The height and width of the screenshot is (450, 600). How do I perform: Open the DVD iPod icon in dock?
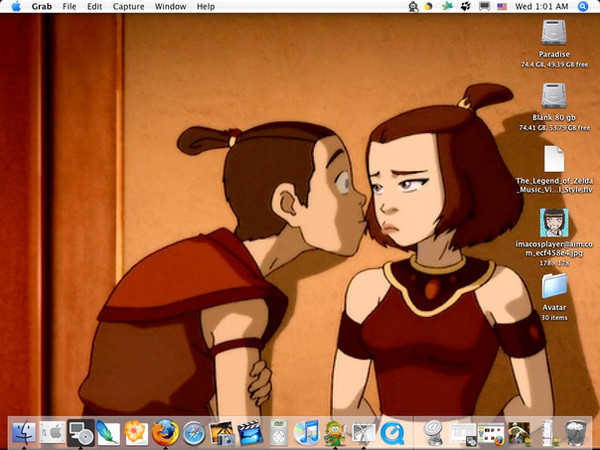279,432
